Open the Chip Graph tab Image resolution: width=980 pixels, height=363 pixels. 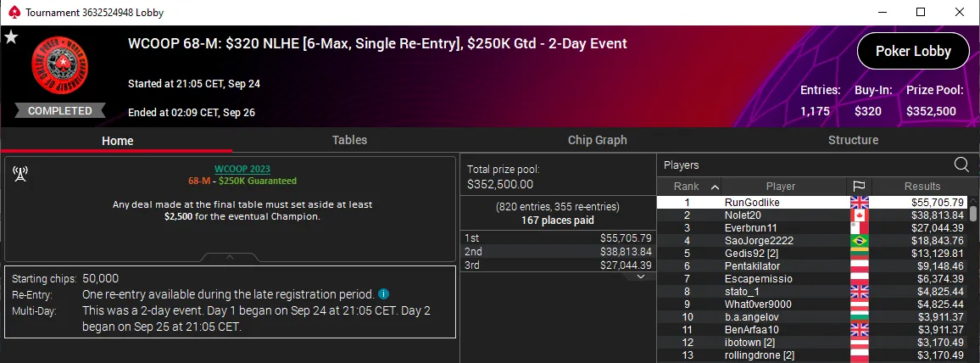coord(597,140)
